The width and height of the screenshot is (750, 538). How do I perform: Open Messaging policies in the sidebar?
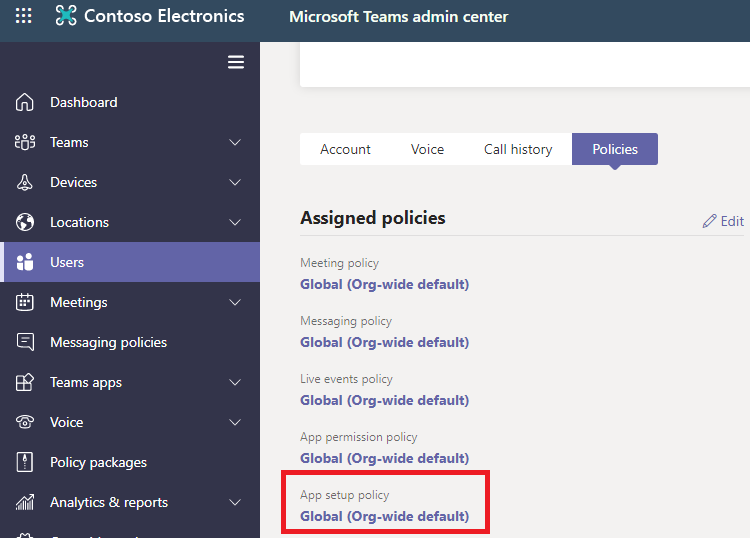[x=130, y=342]
